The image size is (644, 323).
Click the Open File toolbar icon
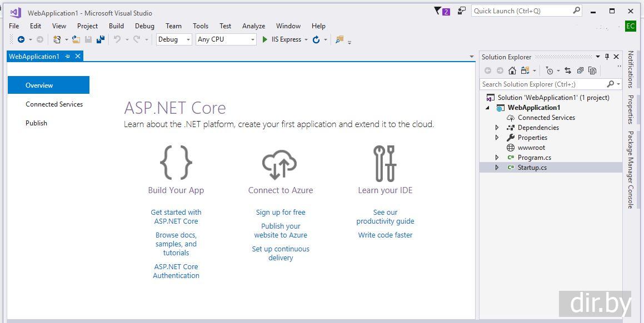(x=76, y=39)
